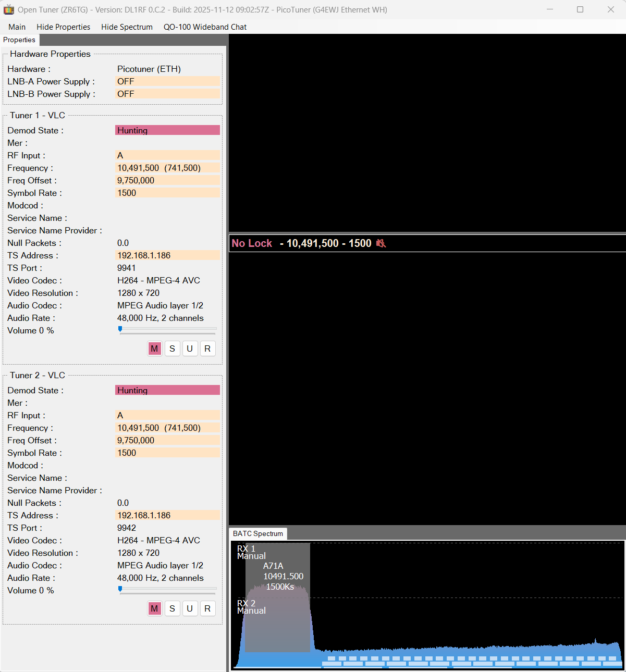Switch Tuner 1 RF Input A

167,155
